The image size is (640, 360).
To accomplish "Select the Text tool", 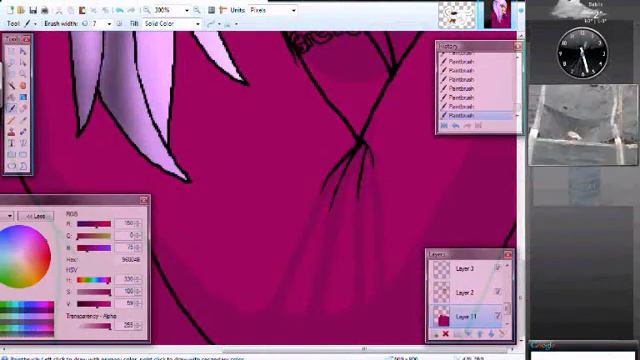I will [12, 143].
